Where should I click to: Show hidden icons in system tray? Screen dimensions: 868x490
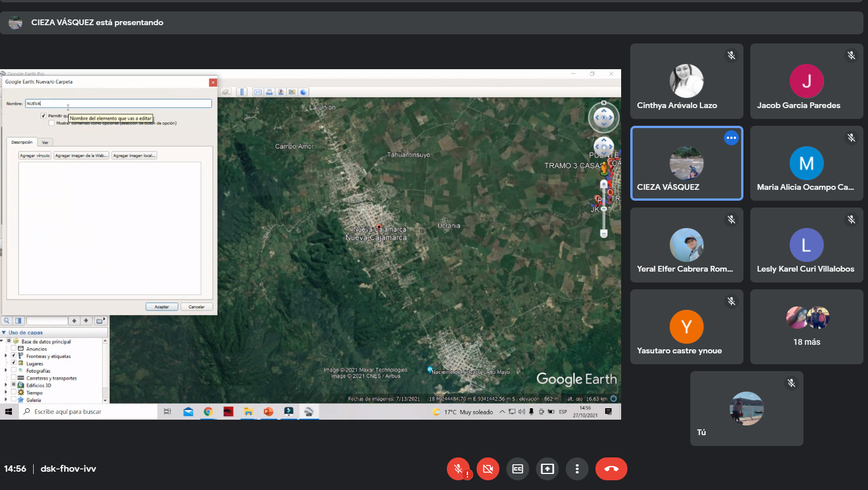tap(502, 412)
